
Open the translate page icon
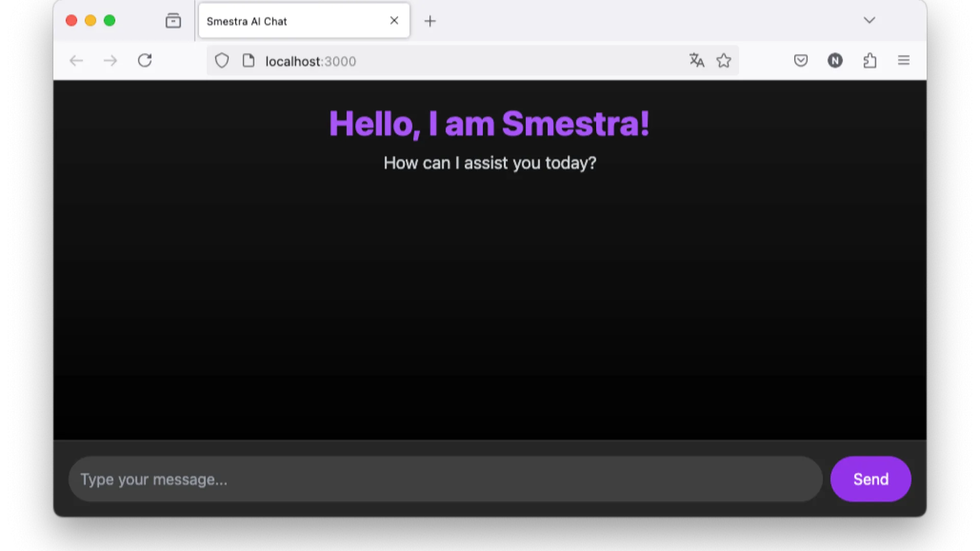697,61
